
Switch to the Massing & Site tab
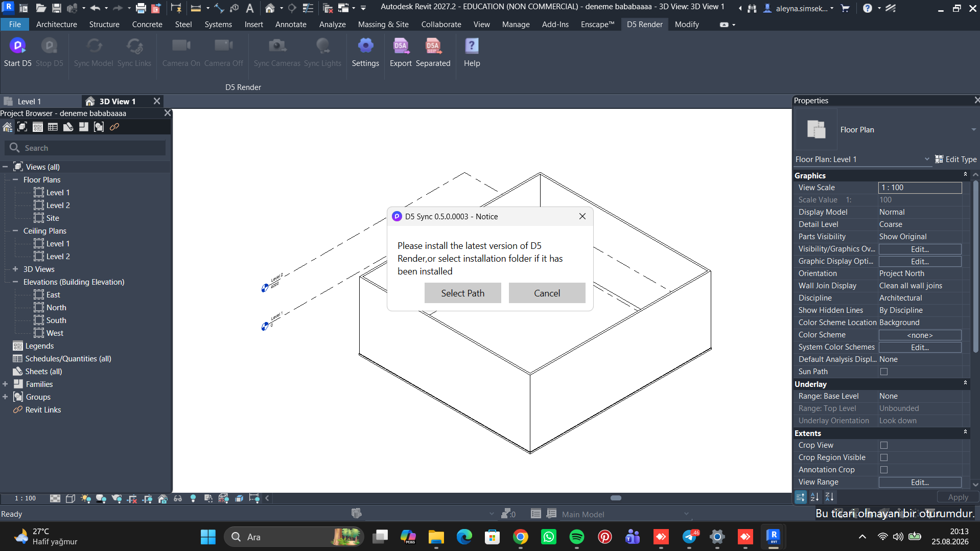pyautogui.click(x=383, y=25)
